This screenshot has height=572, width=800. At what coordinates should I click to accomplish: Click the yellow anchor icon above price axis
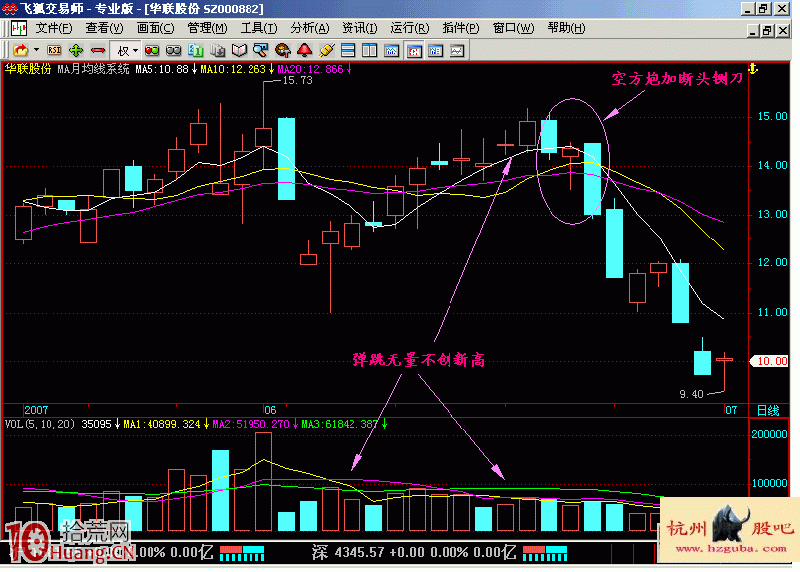pos(753,69)
